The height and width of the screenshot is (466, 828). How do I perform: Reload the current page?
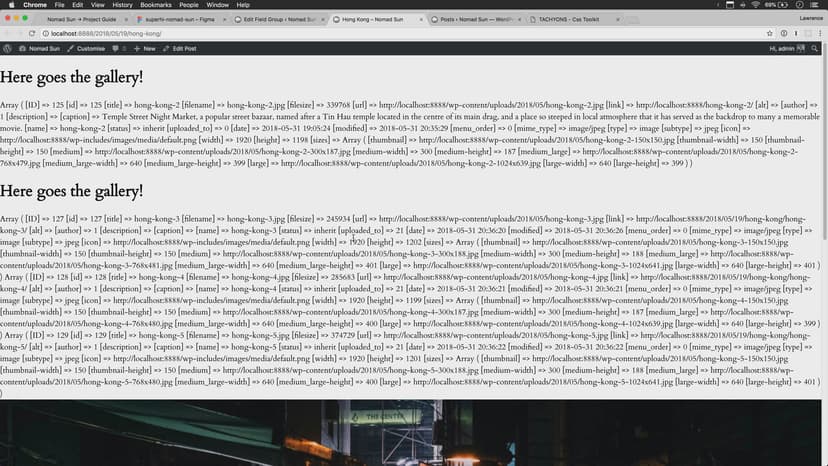tap(32, 33)
